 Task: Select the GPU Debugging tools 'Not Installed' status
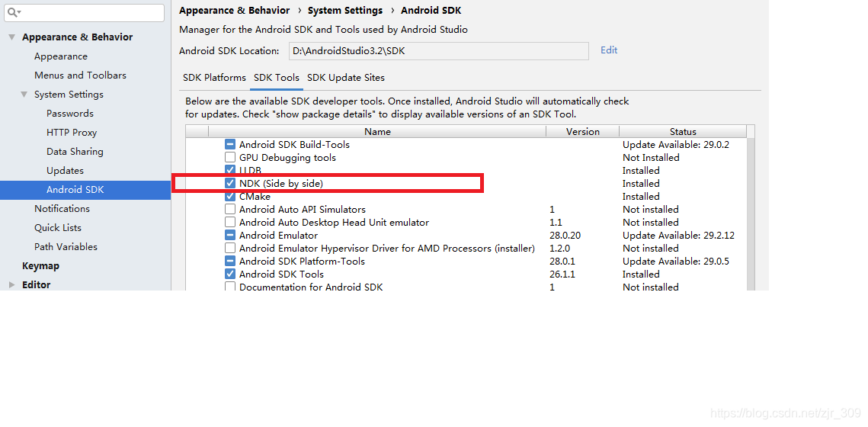pos(651,158)
